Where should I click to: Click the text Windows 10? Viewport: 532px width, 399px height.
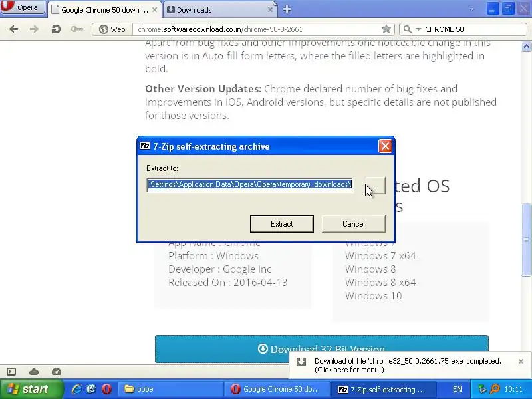tap(373, 295)
